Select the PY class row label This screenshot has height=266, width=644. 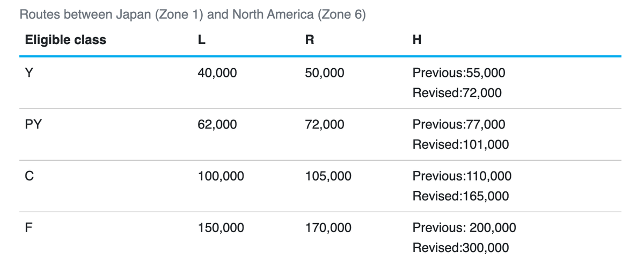tap(34, 125)
